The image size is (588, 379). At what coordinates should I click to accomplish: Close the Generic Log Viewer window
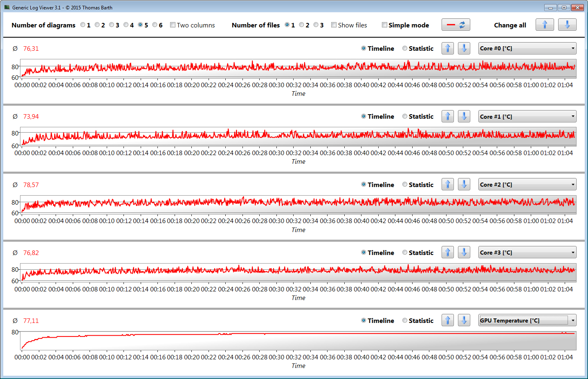pyautogui.click(x=577, y=7)
